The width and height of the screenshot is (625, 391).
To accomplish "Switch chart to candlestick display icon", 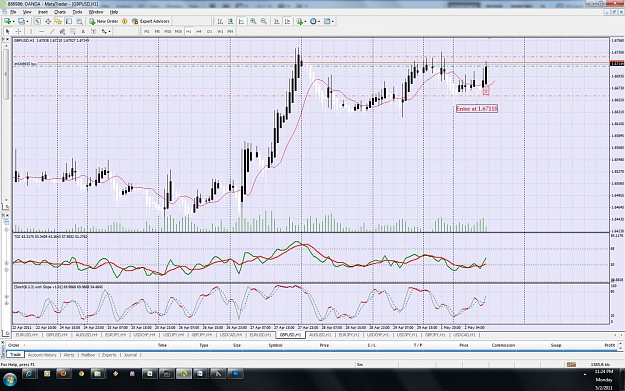I will 230,21.
